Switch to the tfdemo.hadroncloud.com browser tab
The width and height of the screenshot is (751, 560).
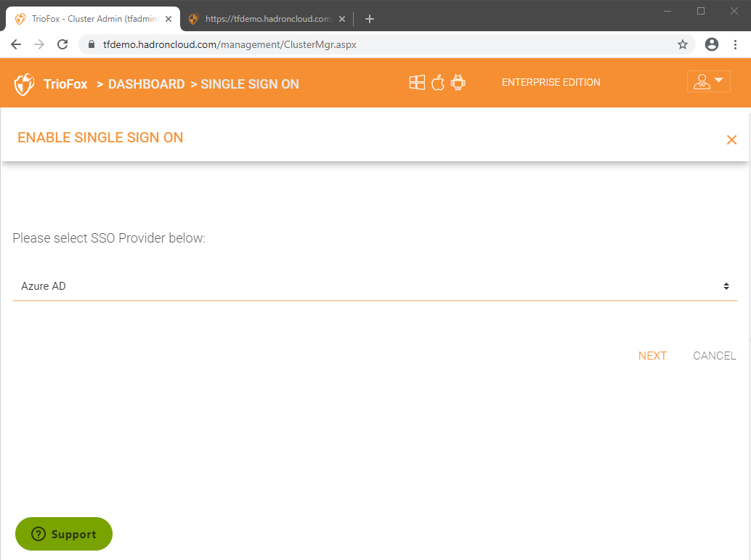[267, 19]
